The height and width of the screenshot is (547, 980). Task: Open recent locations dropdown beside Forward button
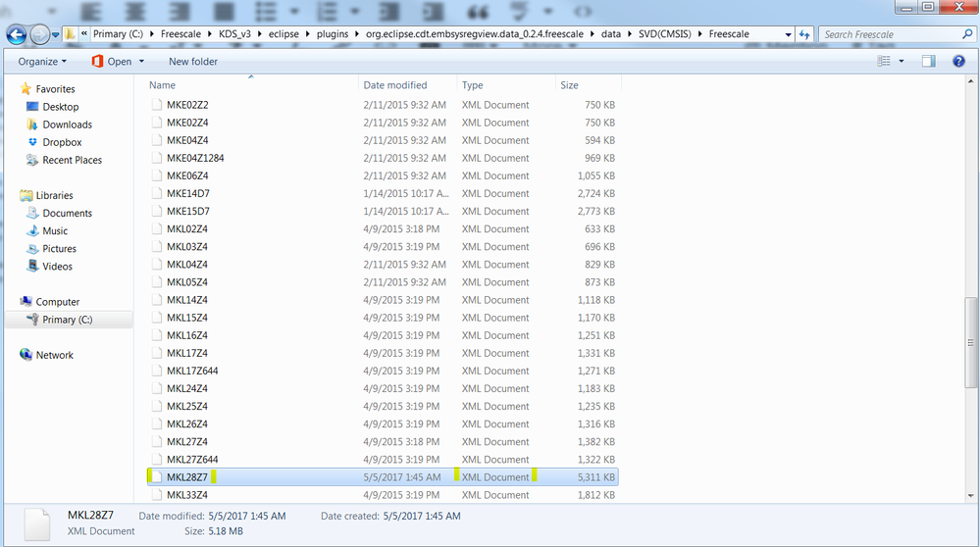(x=56, y=35)
